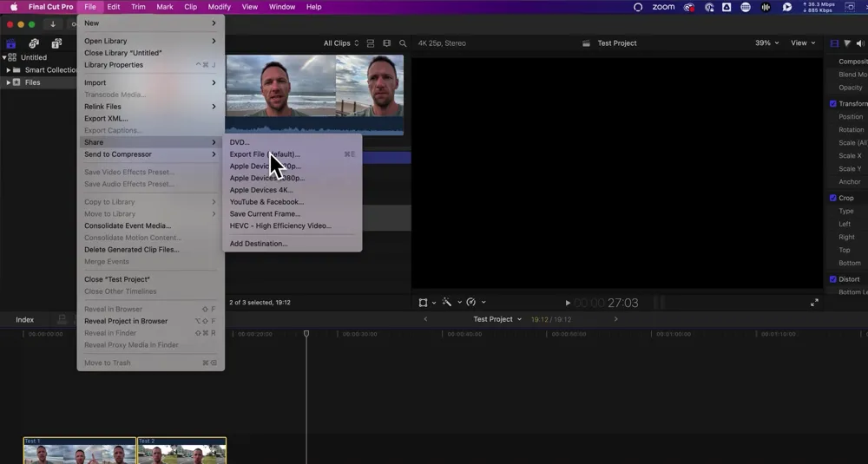Uncheck the Transform checkbox
The image size is (868, 464).
pos(833,104)
